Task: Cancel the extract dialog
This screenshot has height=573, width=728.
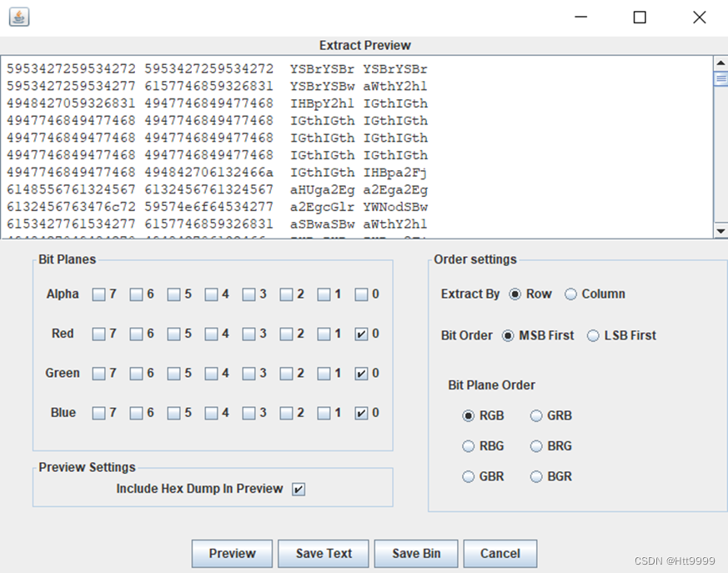Action: pos(500,554)
